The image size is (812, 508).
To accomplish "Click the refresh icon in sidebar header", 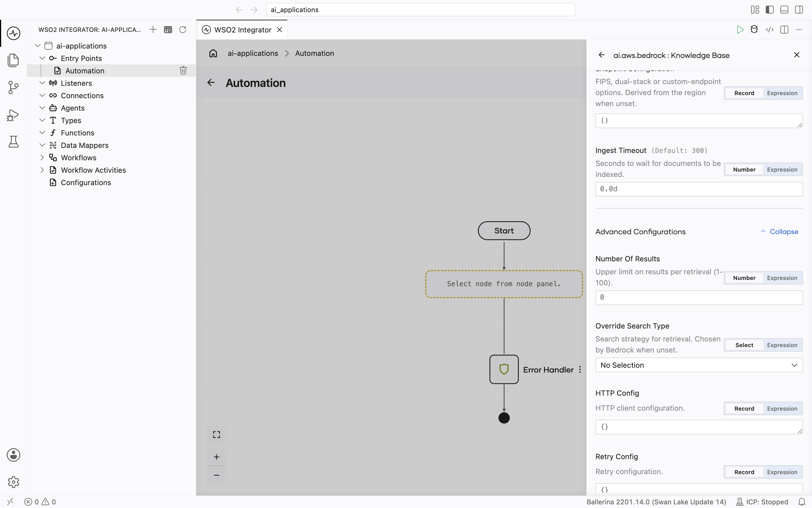I will click(182, 30).
